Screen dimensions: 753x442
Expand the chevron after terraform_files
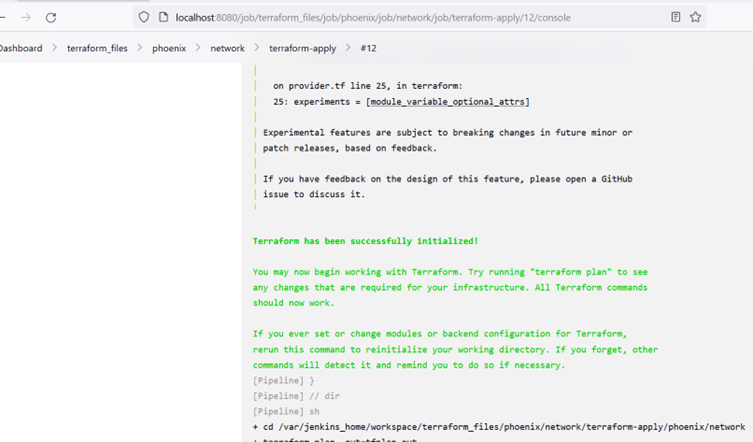pyautogui.click(x=140, y=48)
